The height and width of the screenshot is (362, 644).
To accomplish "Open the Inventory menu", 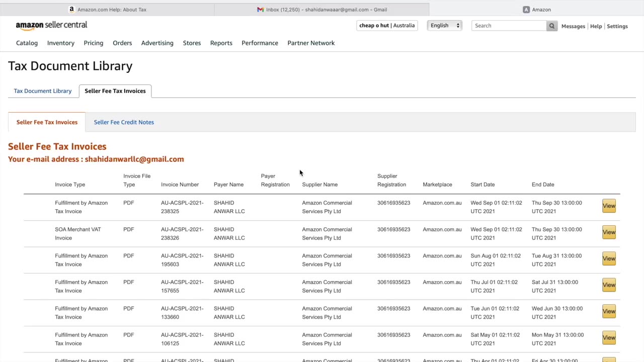I will point(61,43).
